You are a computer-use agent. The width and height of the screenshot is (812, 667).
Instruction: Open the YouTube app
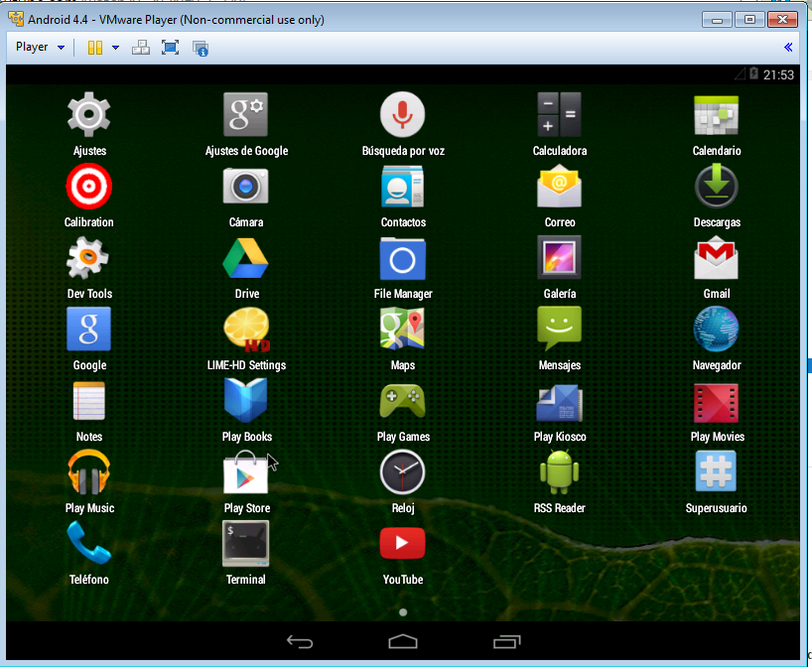pyautogui.click(x=402, y=543)
